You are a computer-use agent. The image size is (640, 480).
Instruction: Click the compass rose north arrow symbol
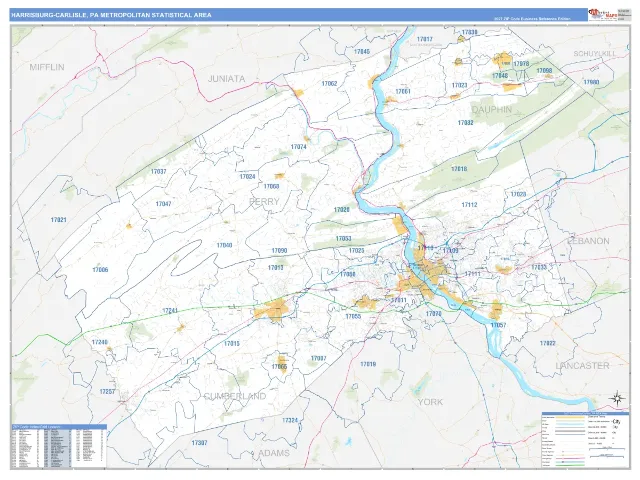pyautogui.click(x=617, y=398)
